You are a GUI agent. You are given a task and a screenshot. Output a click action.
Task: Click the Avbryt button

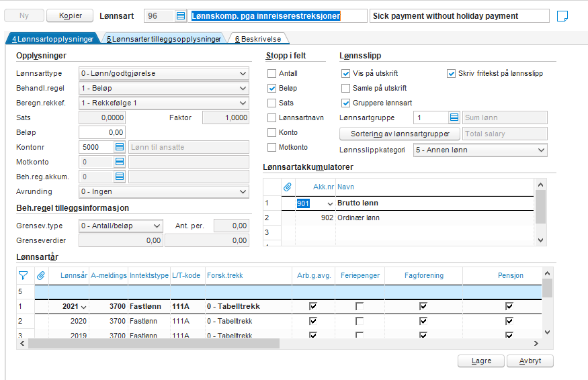pyautogui.click(x=530, y=361)
